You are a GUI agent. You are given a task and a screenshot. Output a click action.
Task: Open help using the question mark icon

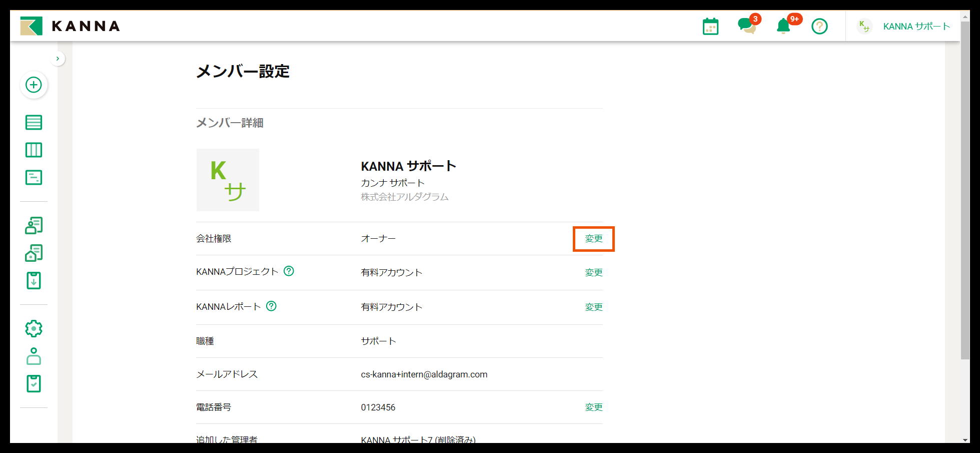819,26
